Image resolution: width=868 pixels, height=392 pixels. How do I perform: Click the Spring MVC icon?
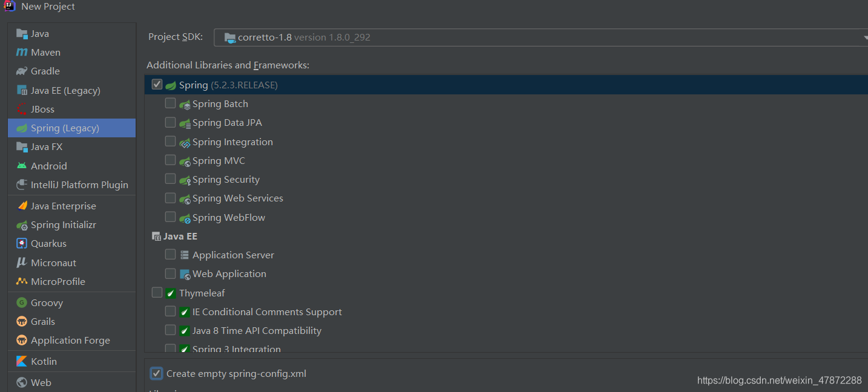coord(185,161)
